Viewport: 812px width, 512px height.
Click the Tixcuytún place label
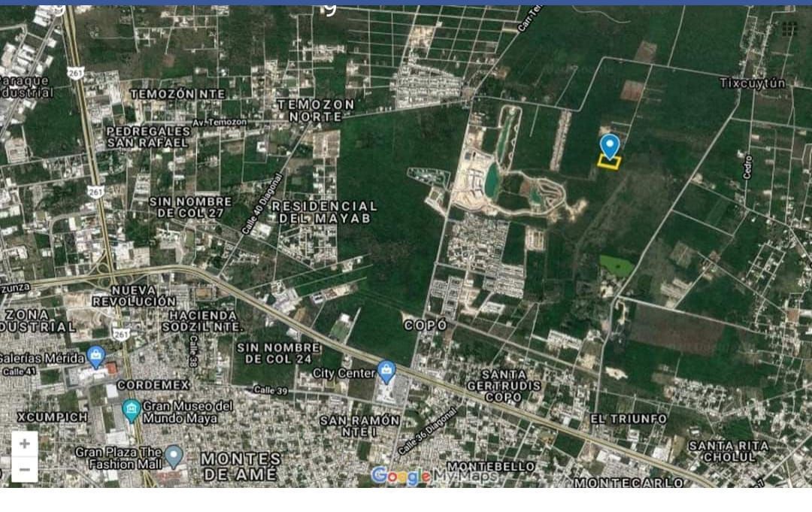click(753, 83)
